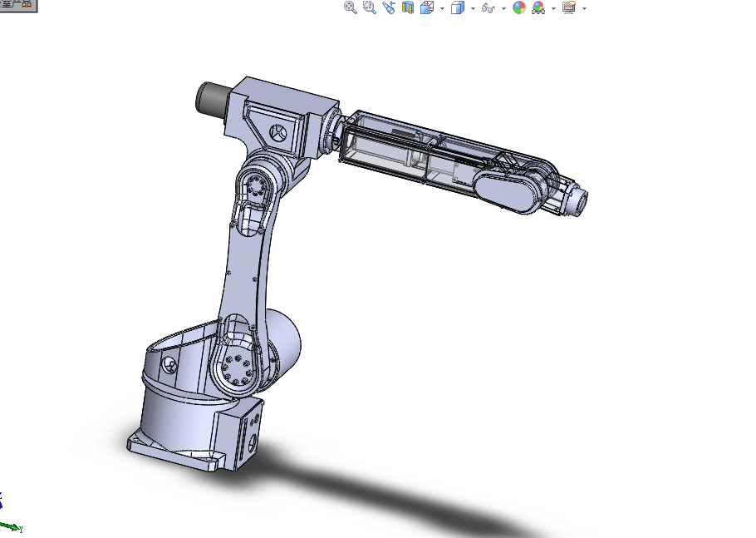The image size is (756, 538).
Task: Click the Hide/Show Items glasses icon
Action: coord(488,8)
